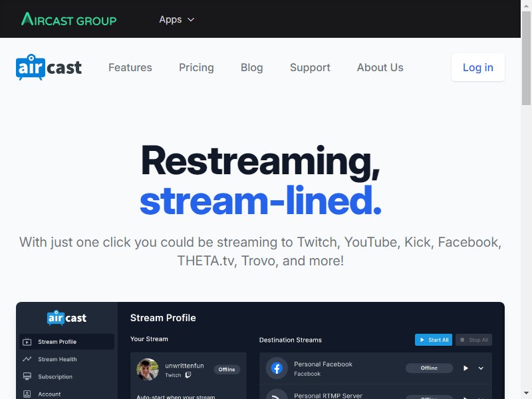Click the "Personal Facebook" destination name
The height and width of the screenshot is (399, 532).
point(323,364)
